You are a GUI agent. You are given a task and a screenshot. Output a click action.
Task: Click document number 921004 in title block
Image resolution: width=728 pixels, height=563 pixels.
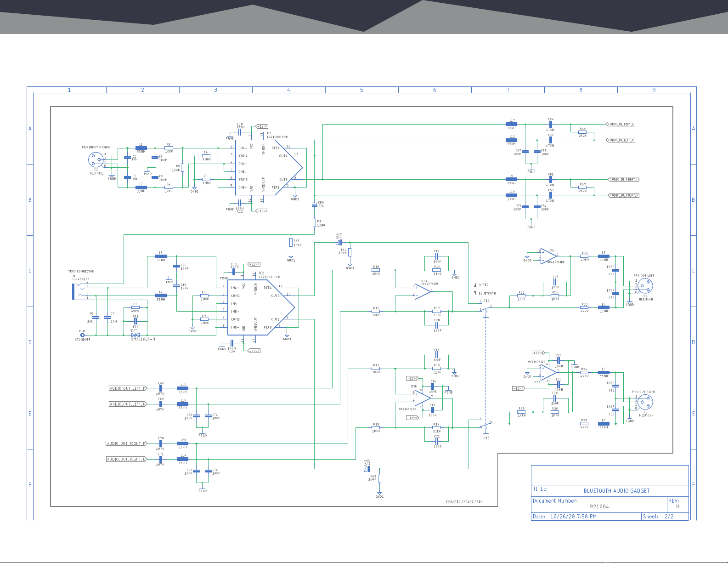click(599, 506)
